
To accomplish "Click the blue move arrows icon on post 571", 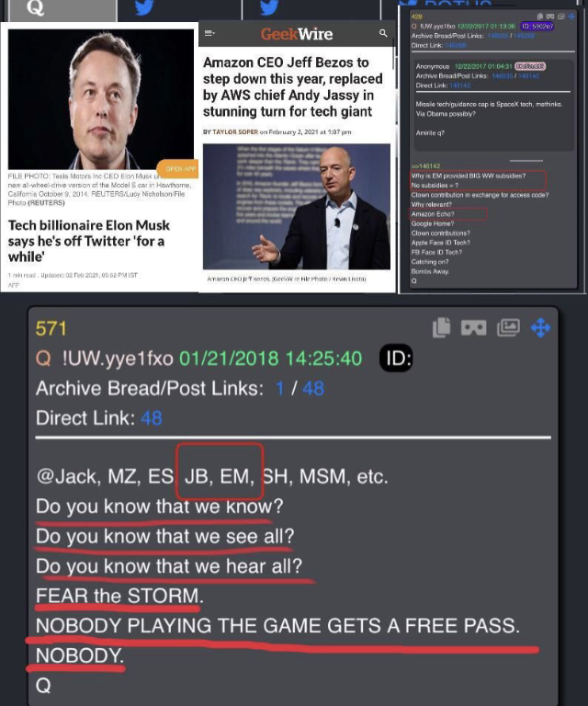I will pyautogui.click(x=540, y=327).
